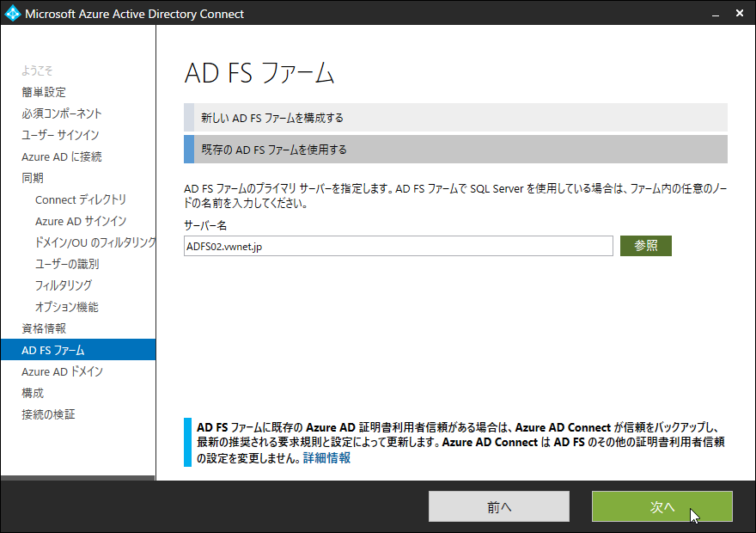The width and height of the screenshot is (756, 533).
Task: Click the sidebar horizontal scrollbar
Action: pyautogui.click(x=77, y=478)
